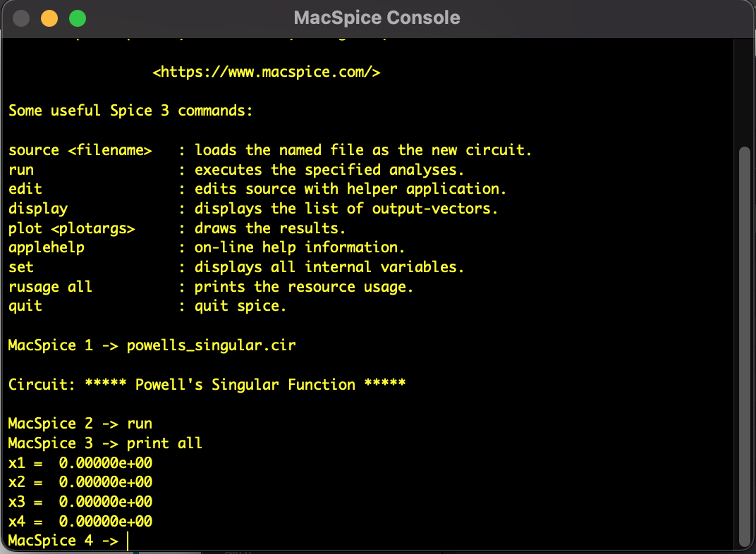
Task: Click the 'rusage all' command text
Action: click(50, 287)
